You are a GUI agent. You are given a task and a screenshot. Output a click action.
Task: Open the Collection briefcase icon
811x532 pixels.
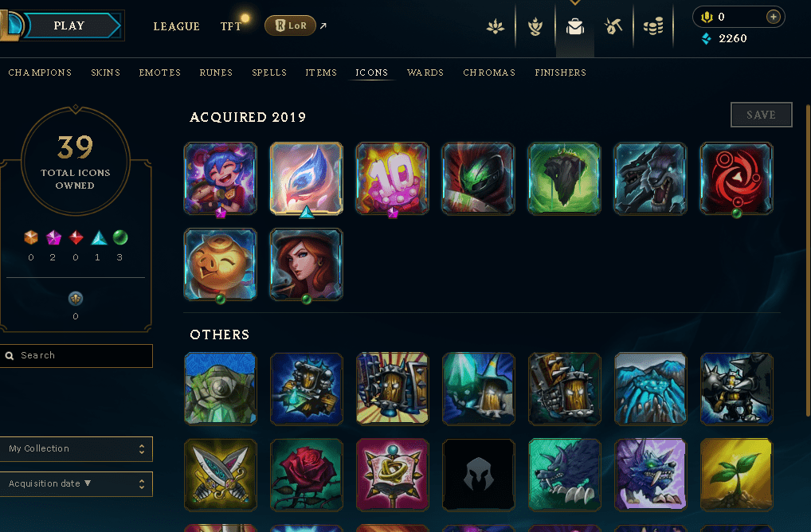pos(574,25)
